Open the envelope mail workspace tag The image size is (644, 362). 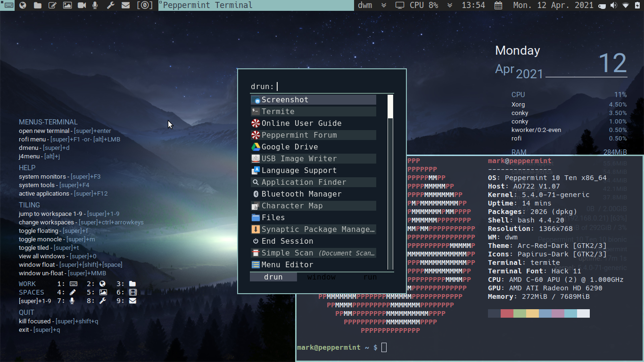(125, 5)
